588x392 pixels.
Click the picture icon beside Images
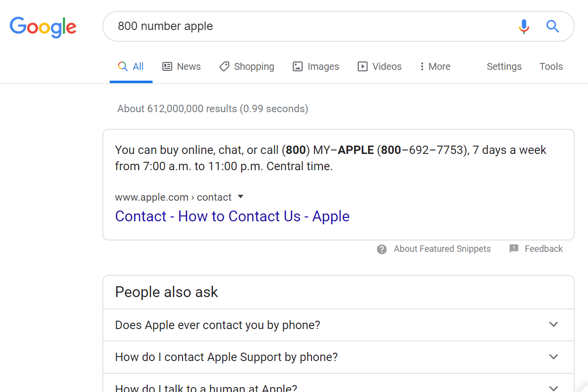point(298,66)
